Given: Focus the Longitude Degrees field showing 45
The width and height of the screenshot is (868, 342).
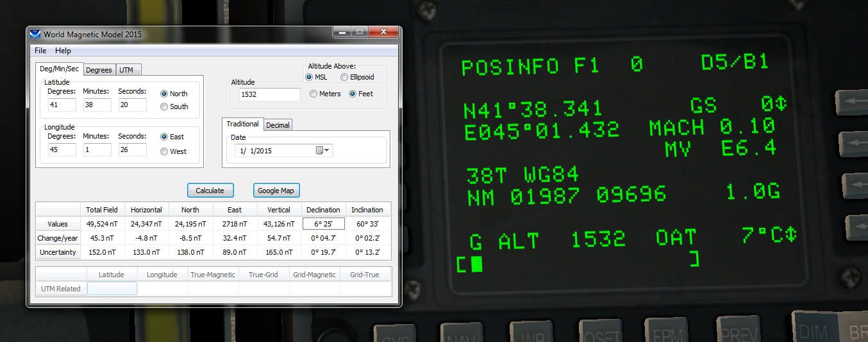Looking at the screenshot, I should [62, 150].
